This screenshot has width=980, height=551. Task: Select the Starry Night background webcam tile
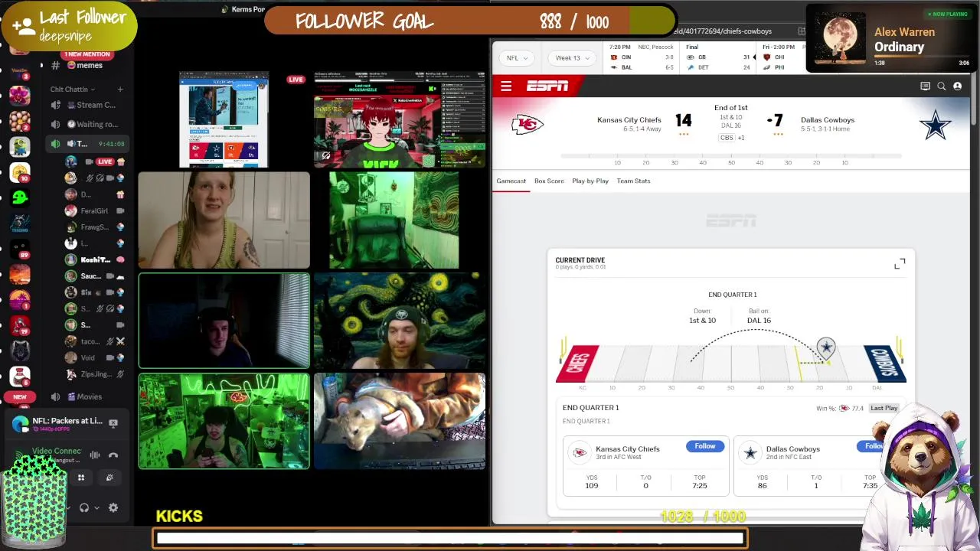399,321
